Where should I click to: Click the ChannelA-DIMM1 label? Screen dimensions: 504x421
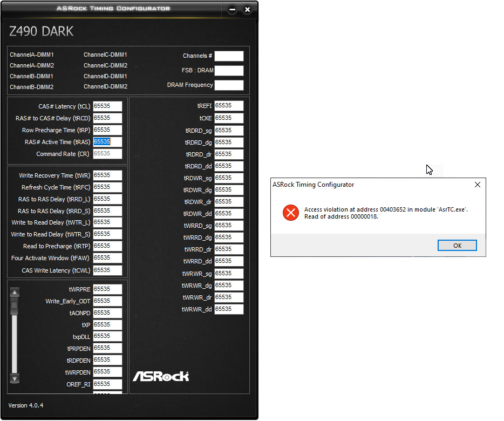tap(31, 55)
